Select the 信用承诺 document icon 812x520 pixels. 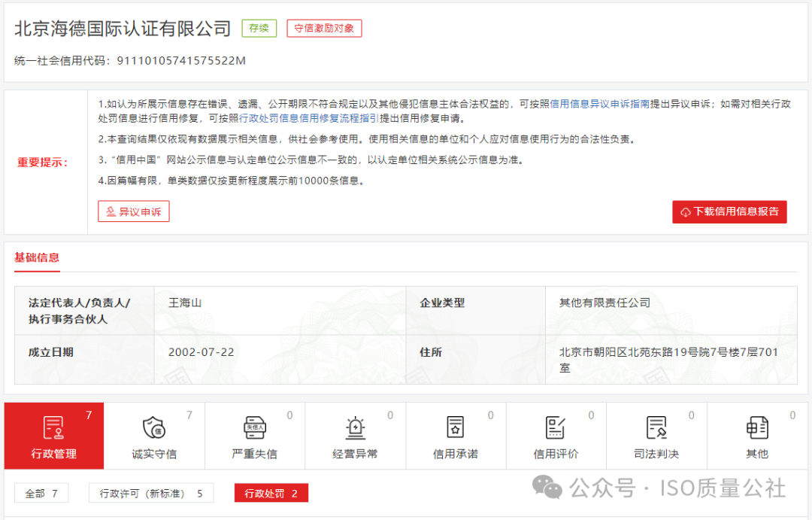(456, 427)
